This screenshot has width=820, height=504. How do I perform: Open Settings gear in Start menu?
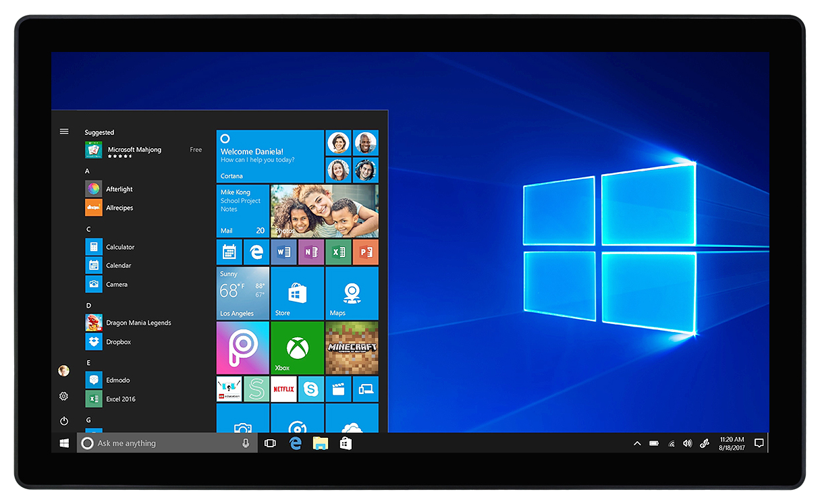(63, 396)
